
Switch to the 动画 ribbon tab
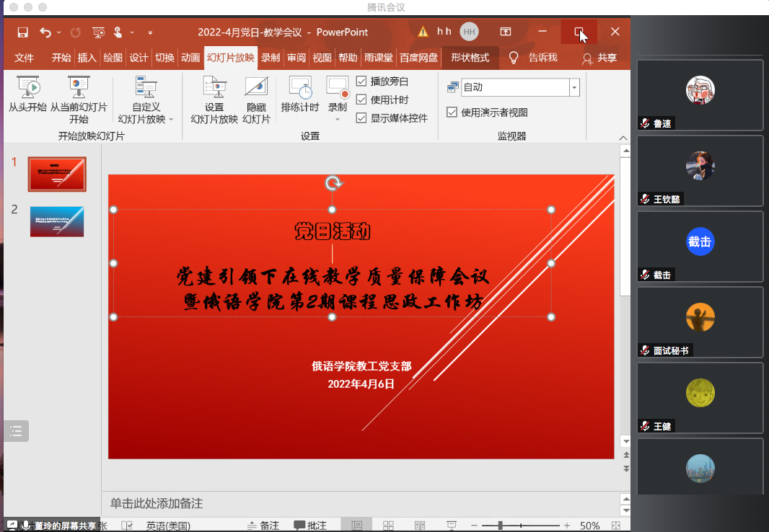(x=190, y=58)
